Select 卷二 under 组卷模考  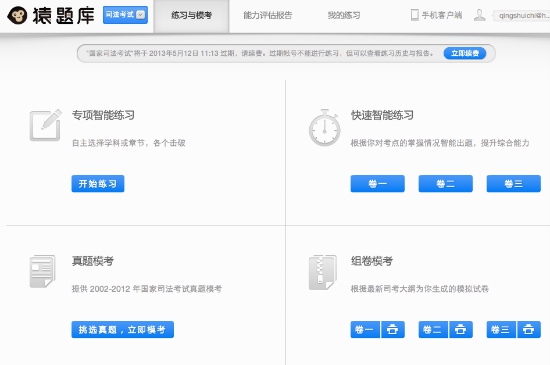tap(433, 330)
